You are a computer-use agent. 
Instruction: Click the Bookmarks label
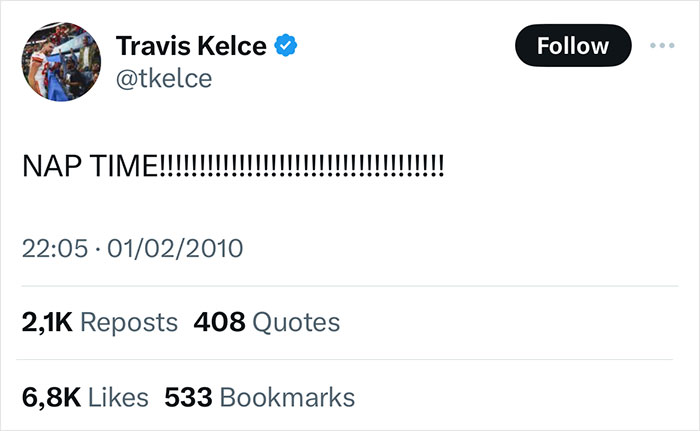[x=286, y=396]
